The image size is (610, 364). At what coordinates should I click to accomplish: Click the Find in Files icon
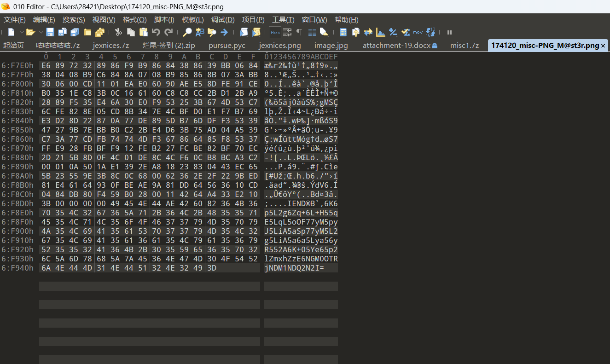pos(212,32)
